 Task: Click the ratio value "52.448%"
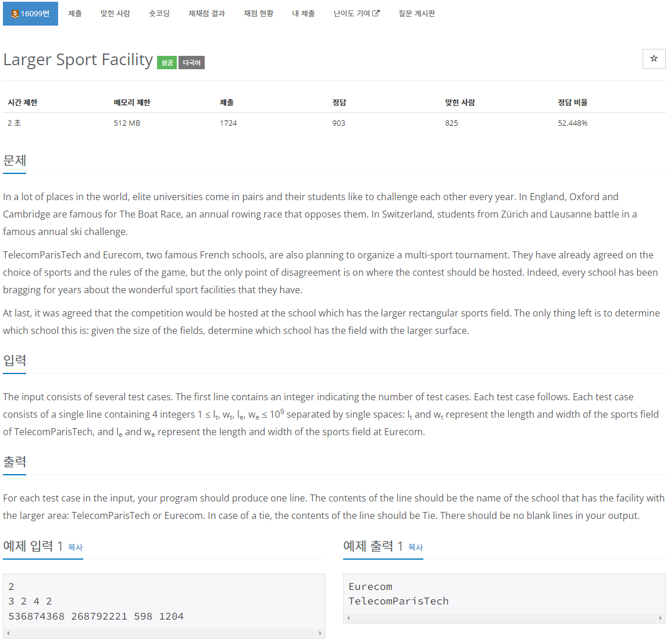(x=573, y=123)
